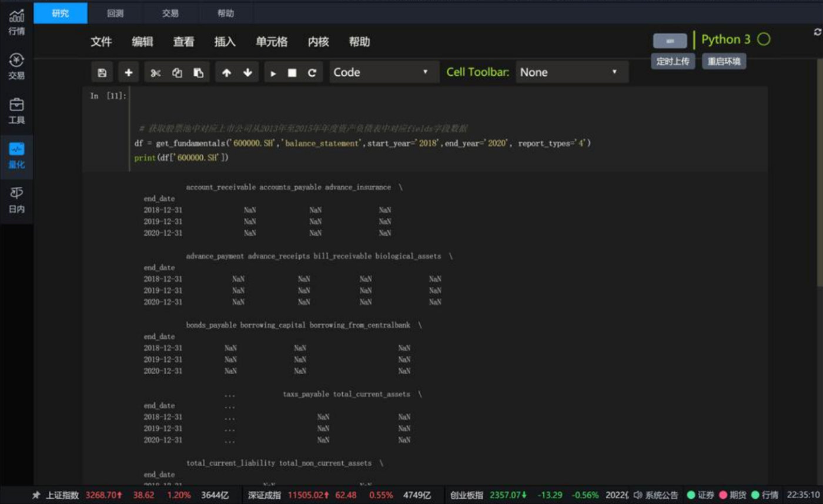Click the 重启环境 button

tap(724, 61)
